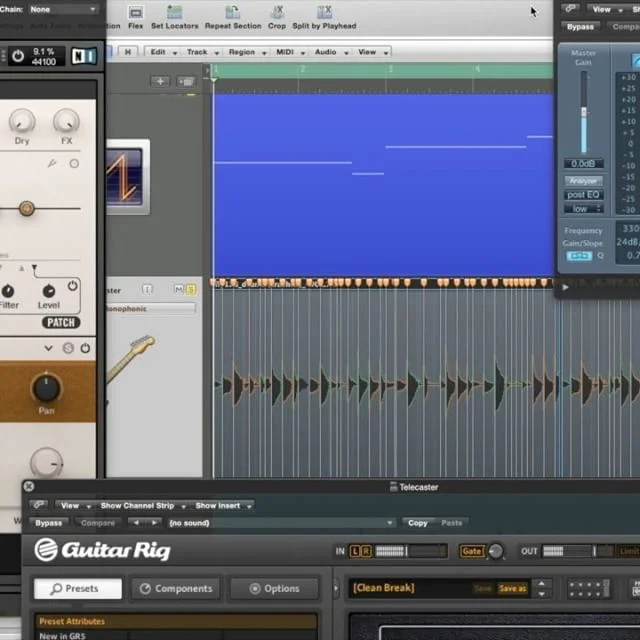Click the Split by Playhead icon
The image size is (640, 640).
pyautogui.click(x=324, y=12)
